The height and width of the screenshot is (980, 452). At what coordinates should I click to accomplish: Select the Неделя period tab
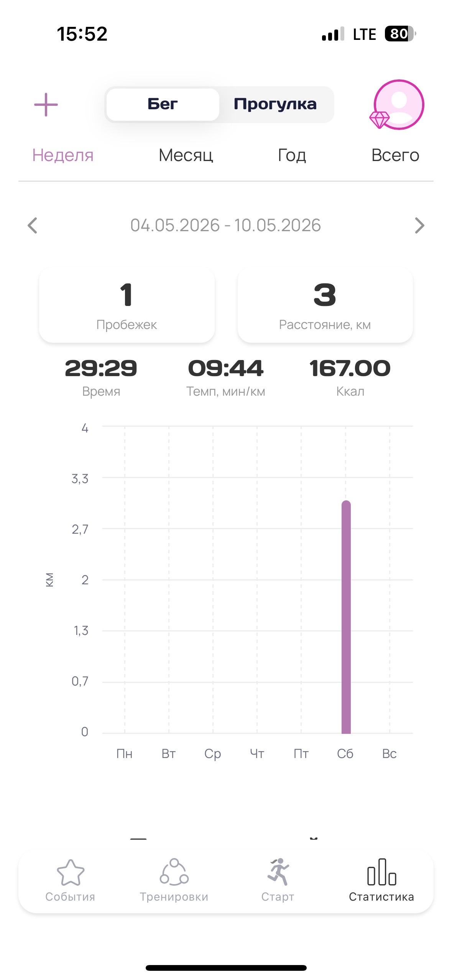[63, 155]
